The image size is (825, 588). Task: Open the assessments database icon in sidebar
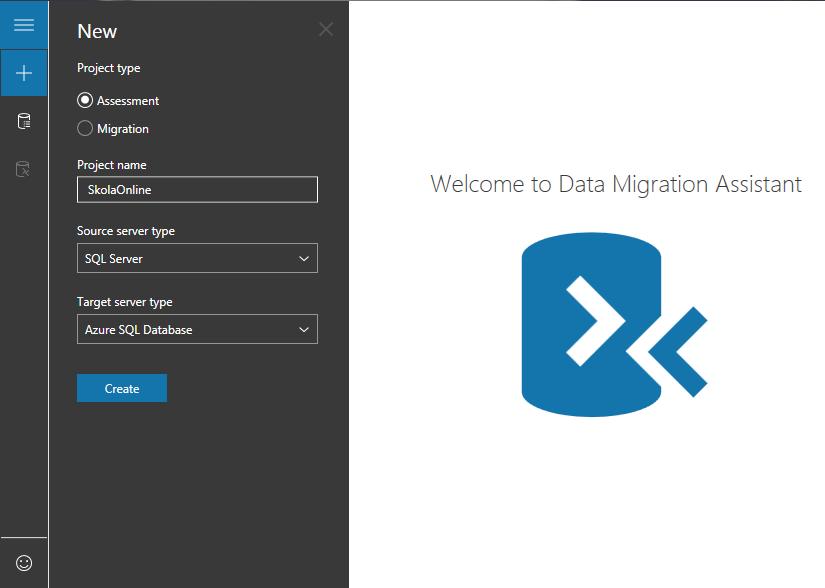coord(24,121)
